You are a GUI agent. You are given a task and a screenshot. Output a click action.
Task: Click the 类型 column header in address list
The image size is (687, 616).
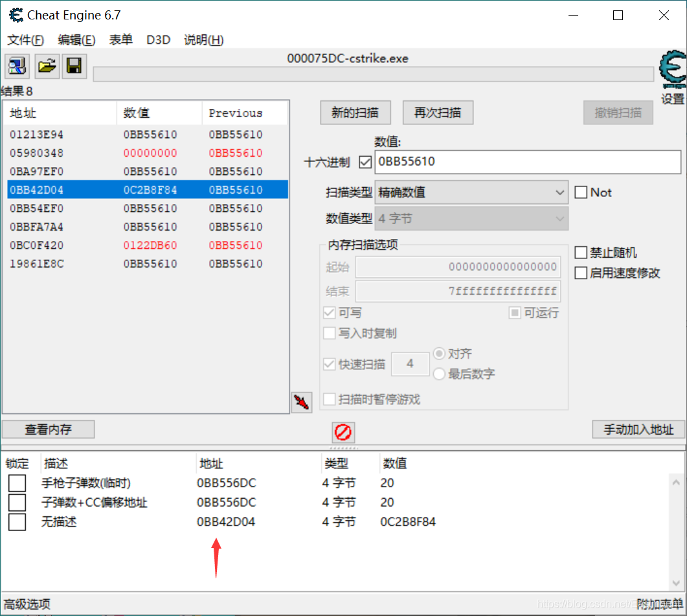[x=337, y=463]
